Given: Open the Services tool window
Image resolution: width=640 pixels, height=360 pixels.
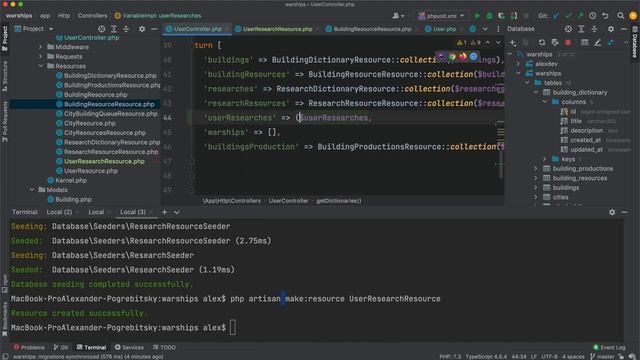Looking at the screenshot, I should [x=129, y=347].
